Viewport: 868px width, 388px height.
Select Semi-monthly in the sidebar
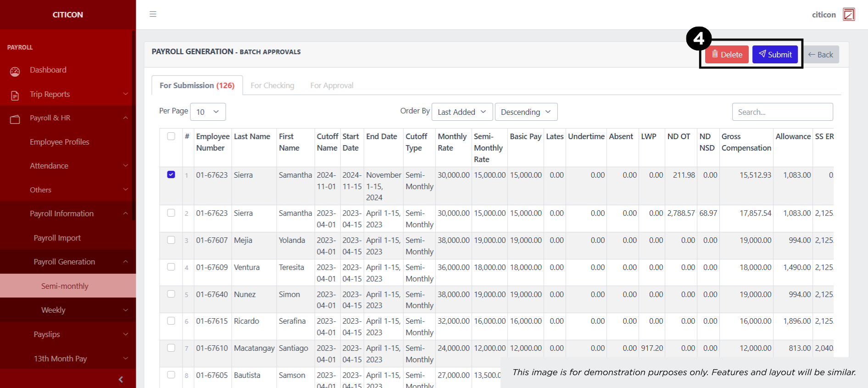[x=68, y=286]
